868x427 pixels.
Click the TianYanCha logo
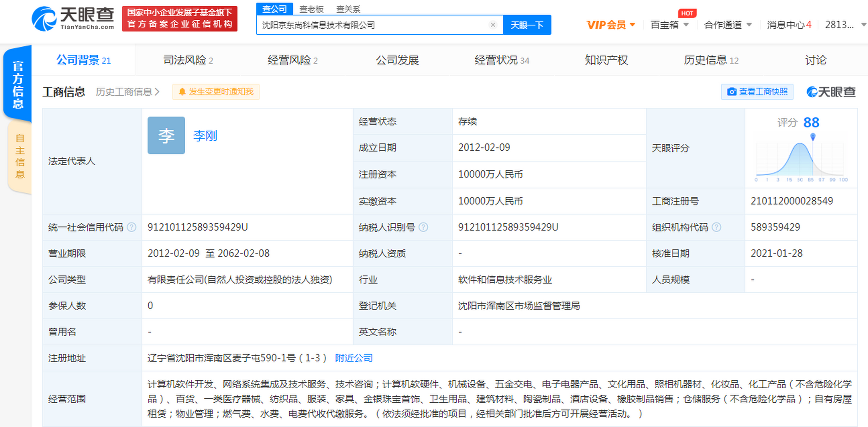tap(73, 19)
